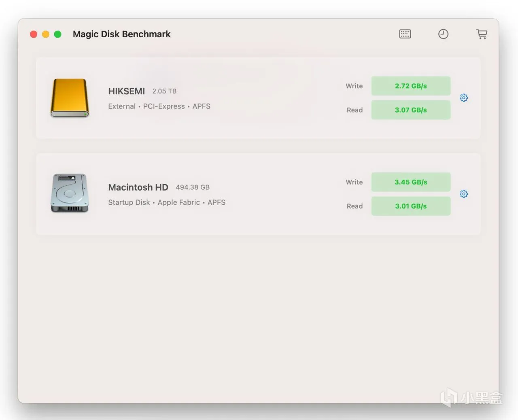Select the yellow HIKSEMI external drive icon
This screenshot has height=420, width=518.
point(70,98)
